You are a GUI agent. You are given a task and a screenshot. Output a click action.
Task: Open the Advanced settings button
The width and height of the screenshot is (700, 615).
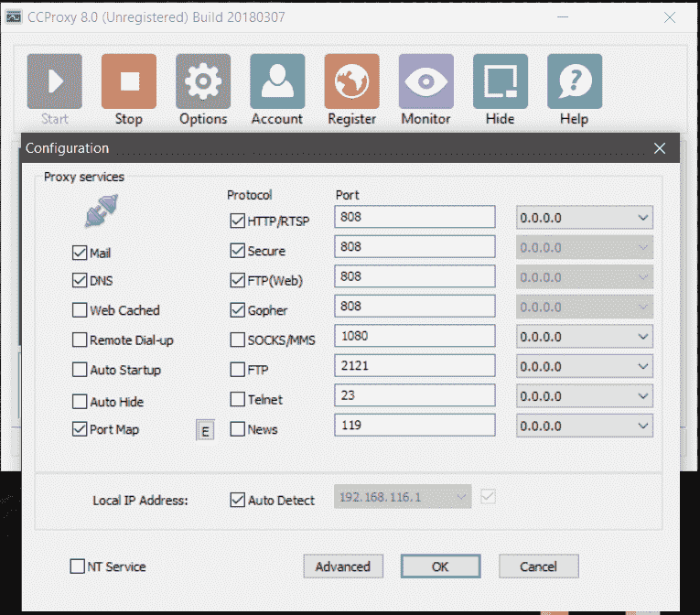pyautogui.click(x=343, y=566)
